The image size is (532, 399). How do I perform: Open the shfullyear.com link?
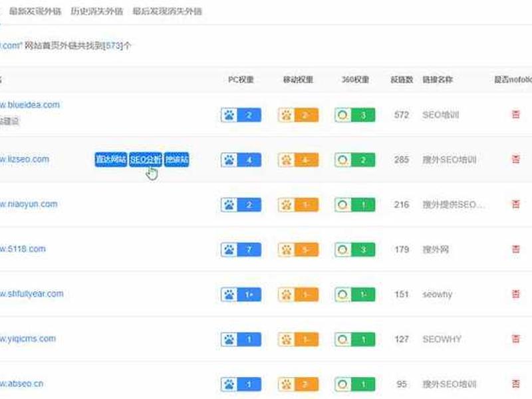click(x=31, y=294)
